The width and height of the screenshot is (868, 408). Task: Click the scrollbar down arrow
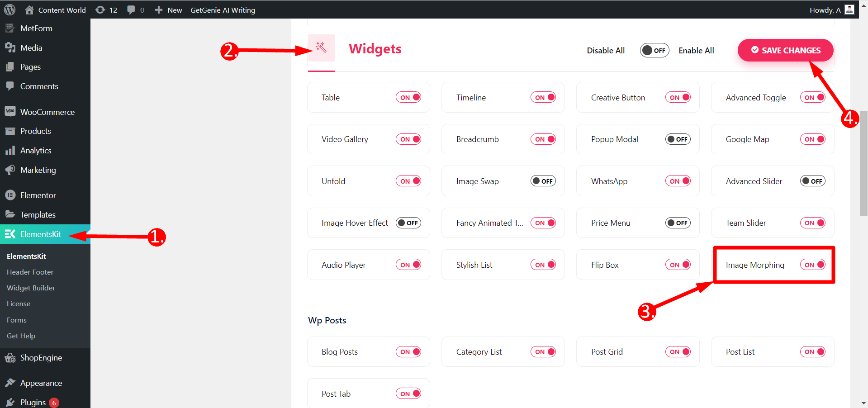pyautogui.click(x=863, y=403)
